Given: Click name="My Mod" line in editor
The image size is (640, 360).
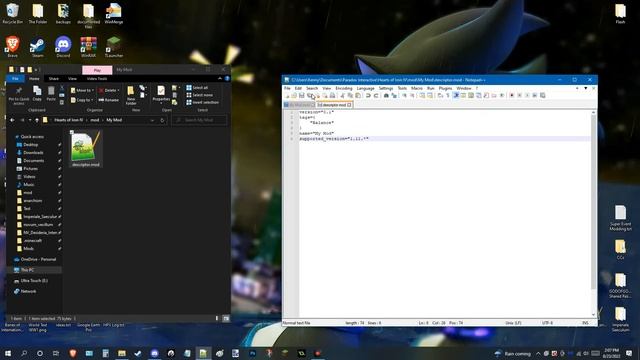Looking at the screenshot, I should (x=317, y=133).
